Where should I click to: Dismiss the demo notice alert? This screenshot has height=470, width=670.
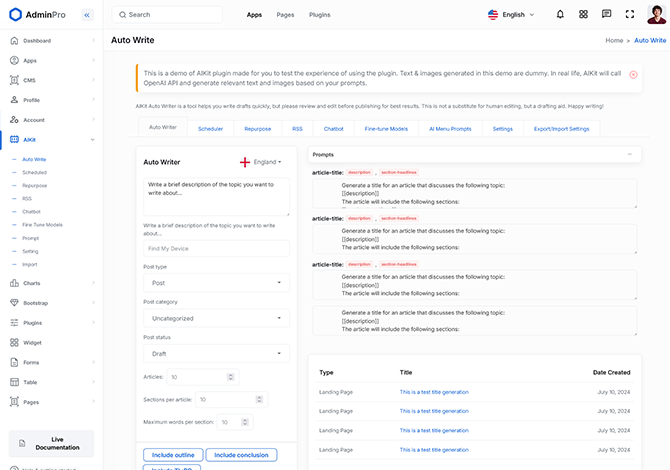[x=634, y=74]
